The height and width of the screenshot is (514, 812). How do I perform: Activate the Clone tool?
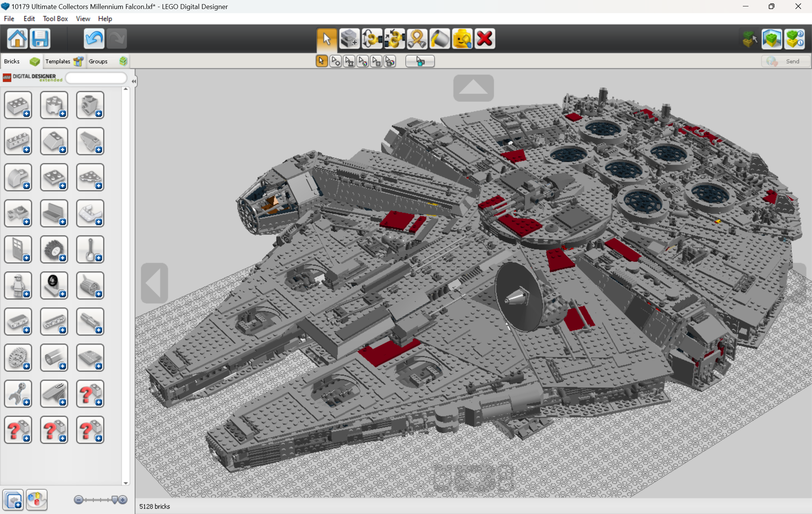349,38
